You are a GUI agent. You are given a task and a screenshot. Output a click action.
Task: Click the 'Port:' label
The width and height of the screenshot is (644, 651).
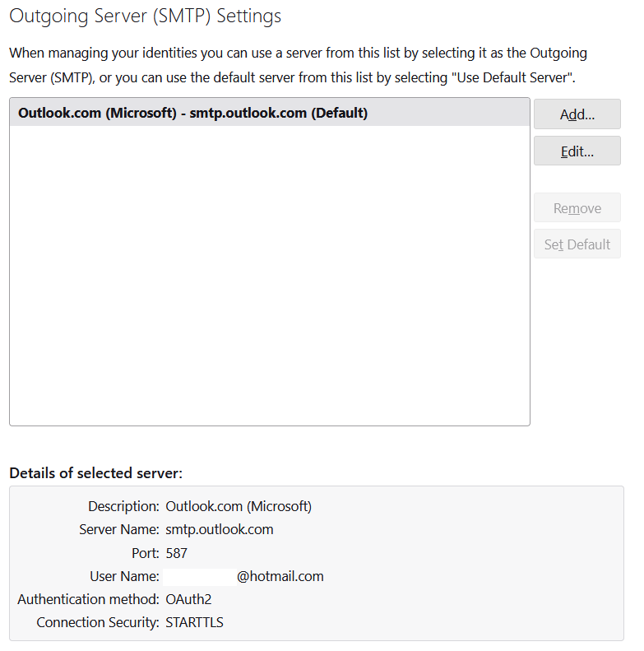pyautogui.click(x=146, y=553)
